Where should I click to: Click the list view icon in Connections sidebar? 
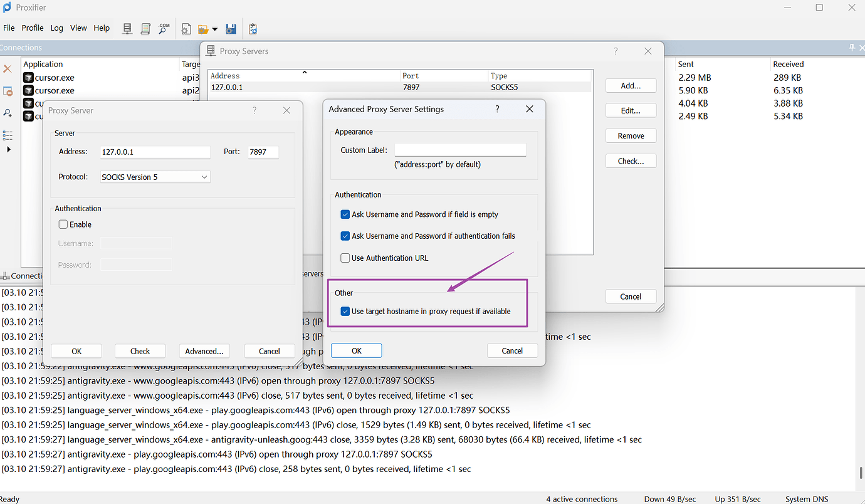[8, 135]
